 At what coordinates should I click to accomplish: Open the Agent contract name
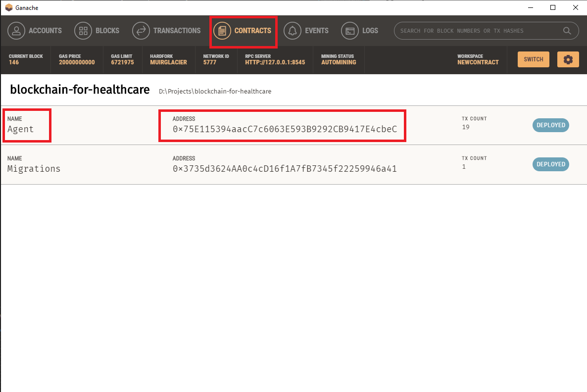tap(21, 129)
